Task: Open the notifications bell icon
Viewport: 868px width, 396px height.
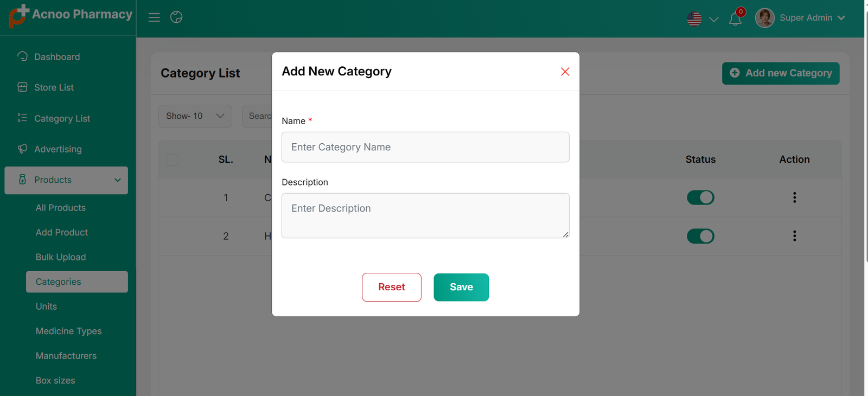Action: tap(735, 19)
